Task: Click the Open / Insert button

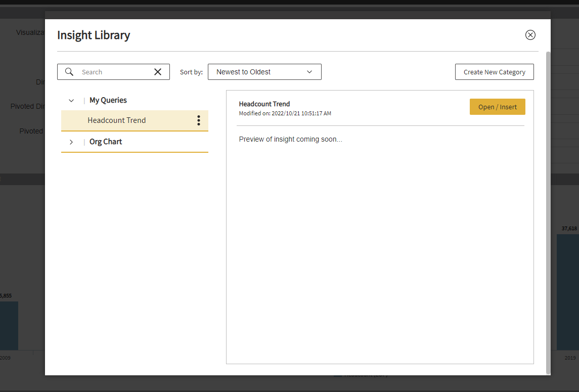Action: (497, 107)
